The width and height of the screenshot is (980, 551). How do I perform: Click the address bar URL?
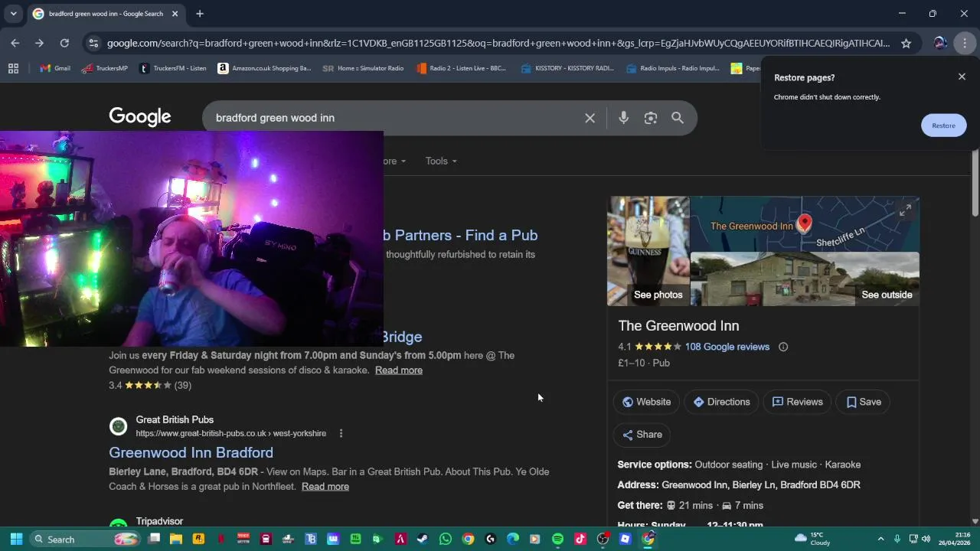point(498,44)
